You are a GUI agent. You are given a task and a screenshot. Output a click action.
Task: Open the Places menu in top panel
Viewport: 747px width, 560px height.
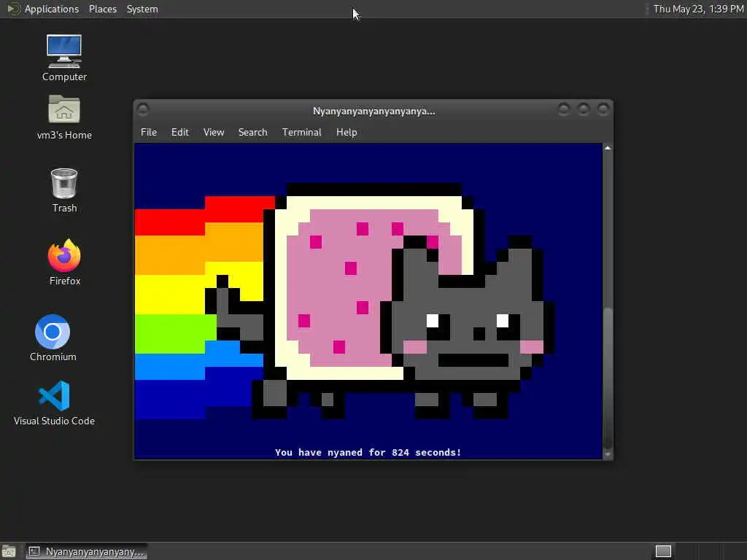click(102, 9)
